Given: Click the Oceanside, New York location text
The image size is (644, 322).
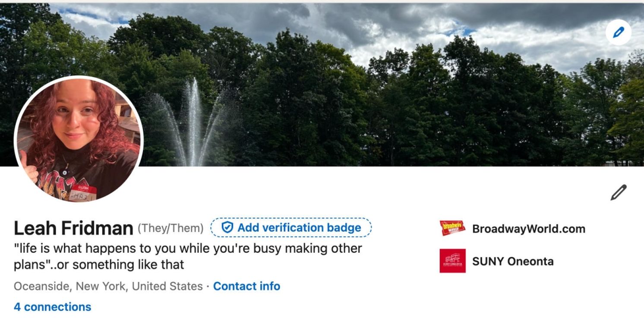Looking at the screenshot, I should pyautogui.click(x=108, y=286).
